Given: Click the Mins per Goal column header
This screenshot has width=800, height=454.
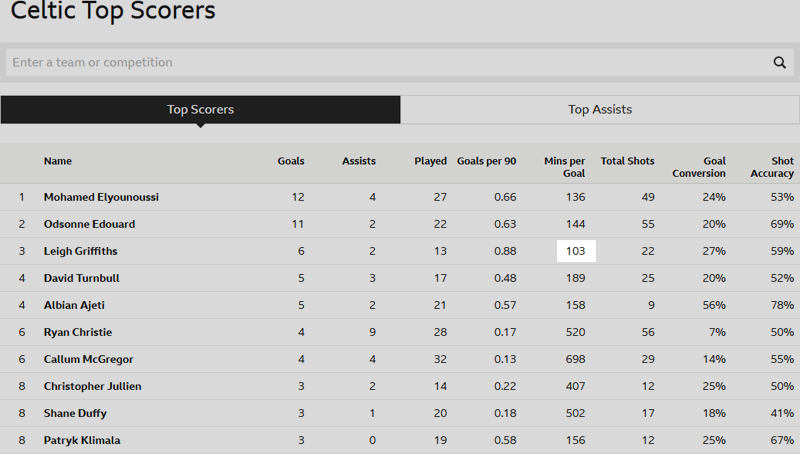Looking at the screenshot, I should (x=565, y=167).
